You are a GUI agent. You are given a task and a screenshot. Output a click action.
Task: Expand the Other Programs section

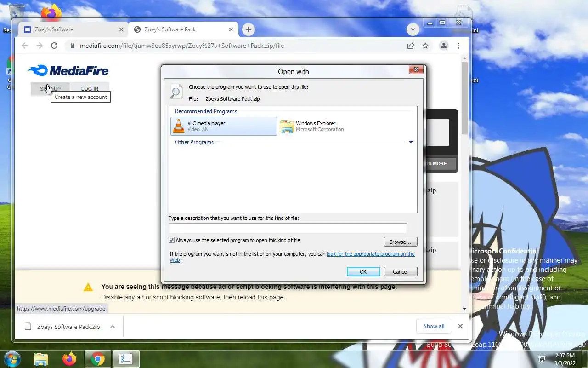tap(411, 142)
